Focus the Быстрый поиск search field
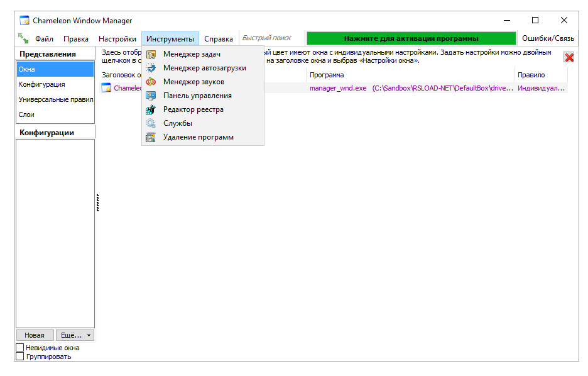The width and height of the screenshot is (588, 376). pyautogui.click(x=271, y=38)
